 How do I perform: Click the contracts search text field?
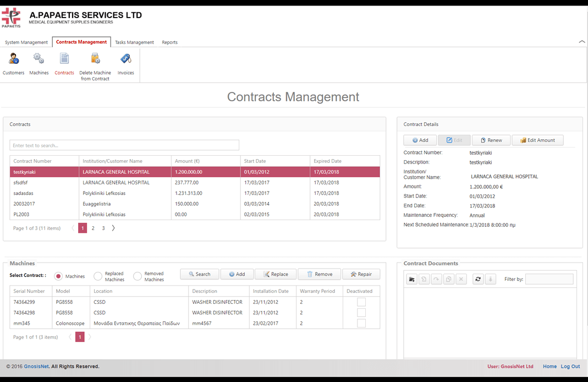pos(124,145)
